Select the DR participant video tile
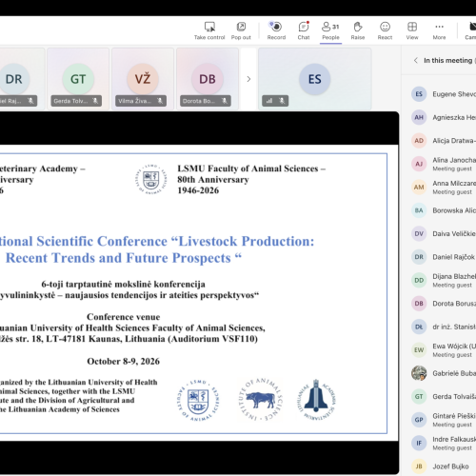Viewport: 476px width, 476px height. click(x=21, y=79)
